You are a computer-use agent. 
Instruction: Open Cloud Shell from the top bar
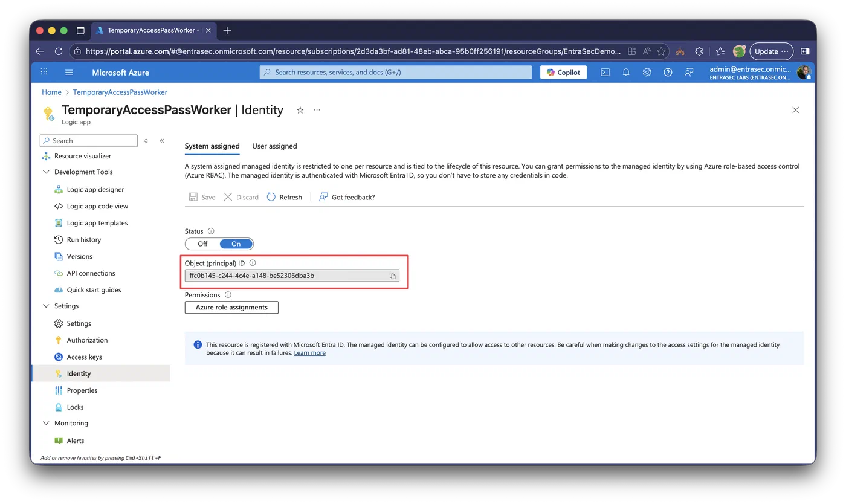[605, 72]
